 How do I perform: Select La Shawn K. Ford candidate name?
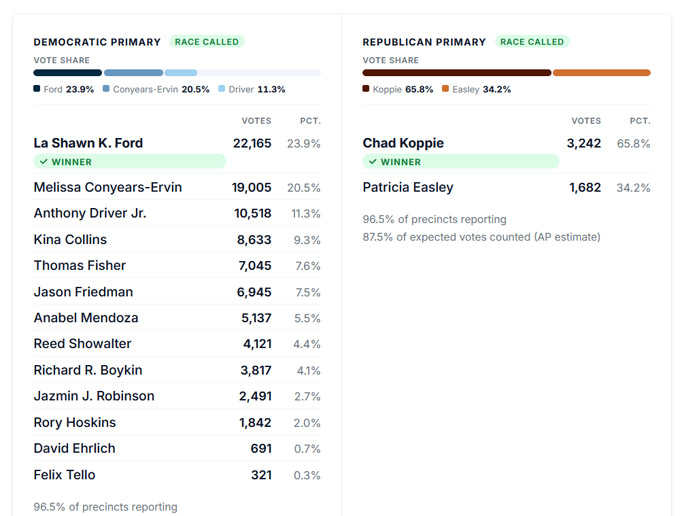click(x=88, y=143)
